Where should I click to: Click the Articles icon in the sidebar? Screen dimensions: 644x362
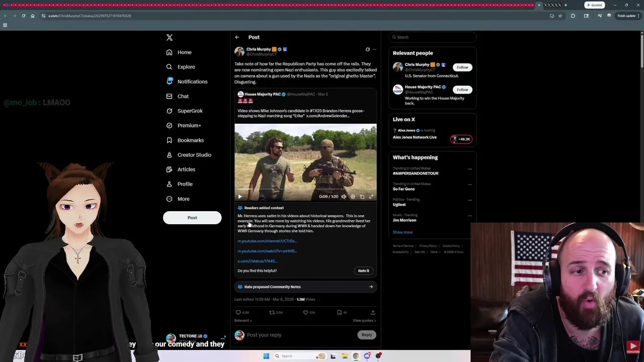(169, 169)
